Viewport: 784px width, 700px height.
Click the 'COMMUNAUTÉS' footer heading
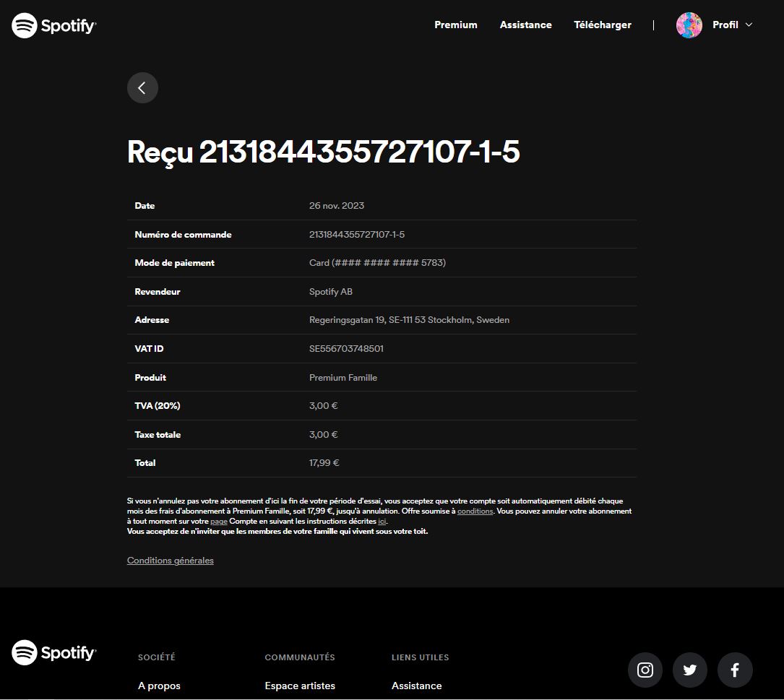click(299, 657)
